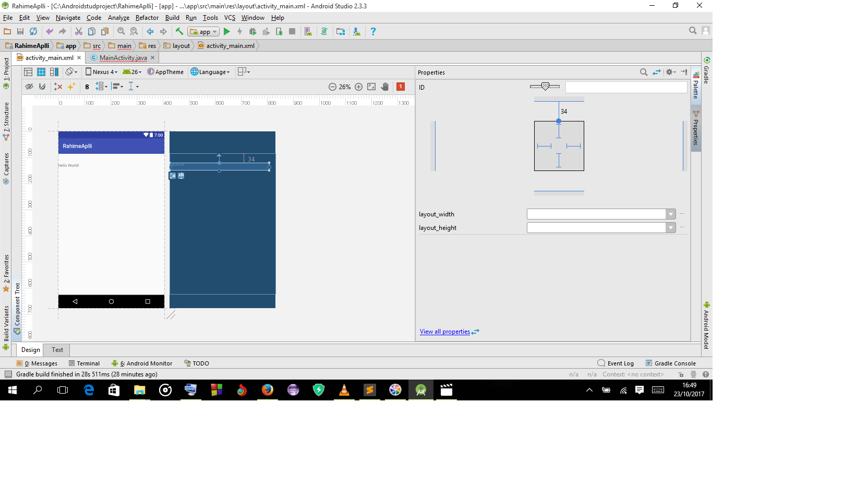Viewport: 868px width, 488px height.
Task: Enable render error indicator marked 1
Action: [401, 87]
